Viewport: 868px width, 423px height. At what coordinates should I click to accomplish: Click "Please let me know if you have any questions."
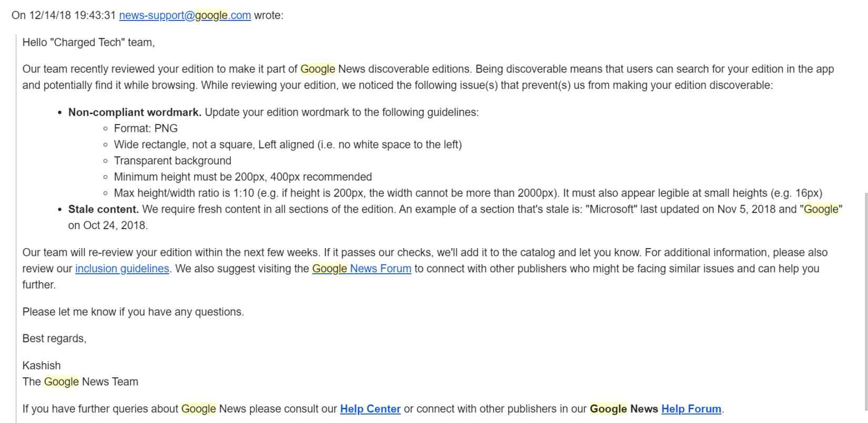point(133,312)
